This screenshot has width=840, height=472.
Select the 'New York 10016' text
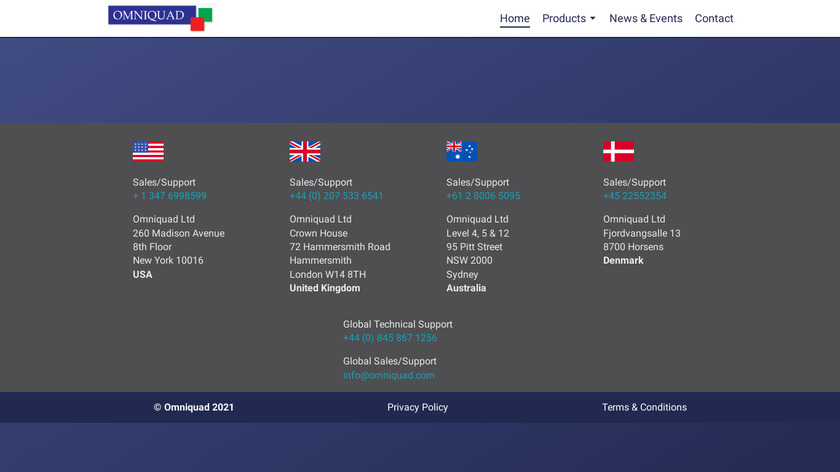click(168, 260)
